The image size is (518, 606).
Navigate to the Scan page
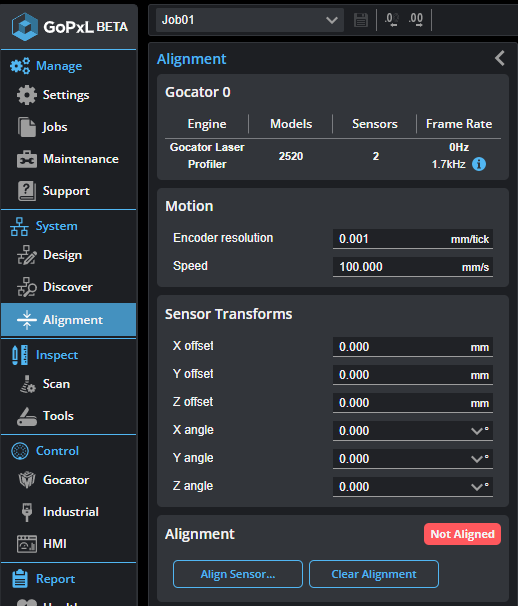69,384
